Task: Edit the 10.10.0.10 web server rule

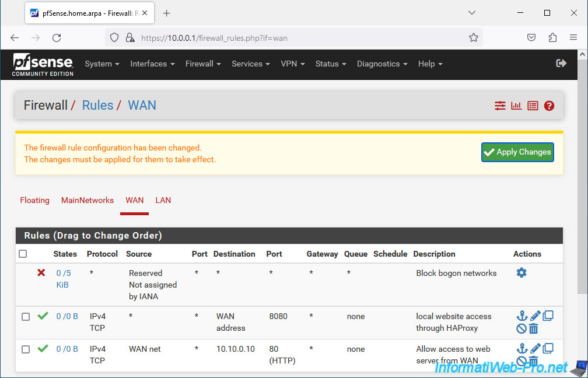Action: coord(535,348)
